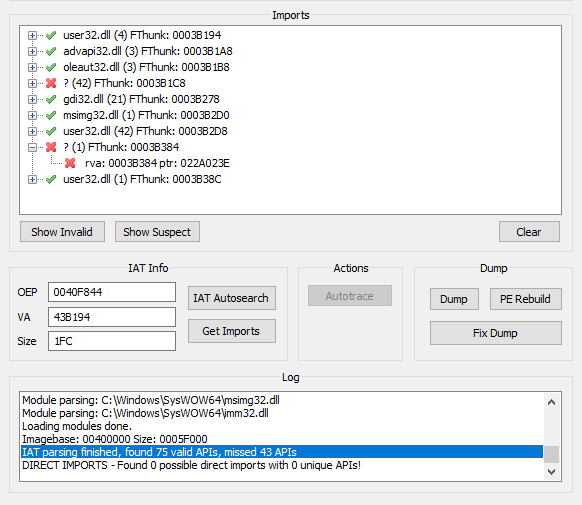Focus the OEP input field
Viewport: 582px width, 505px height.
[x=112, y=292]
